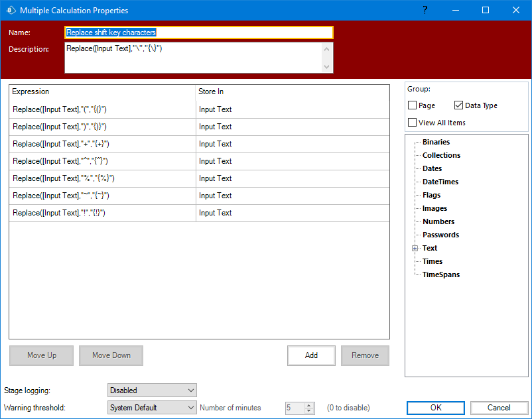
Task: Select the first Replace expression row
Action: pos(103,109)
